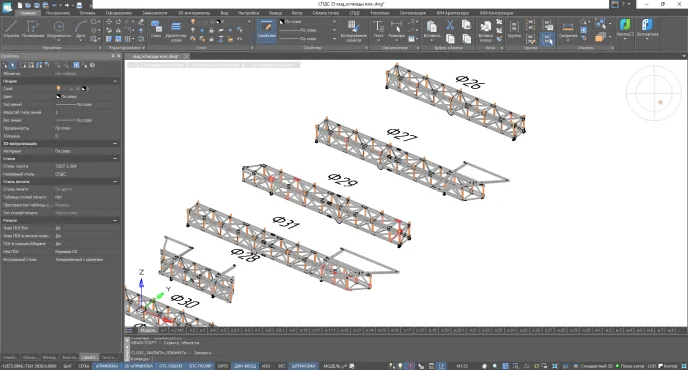Select the Текст text tool
Viewport: 688px width, 370px height.
click(x=378, y=29)
